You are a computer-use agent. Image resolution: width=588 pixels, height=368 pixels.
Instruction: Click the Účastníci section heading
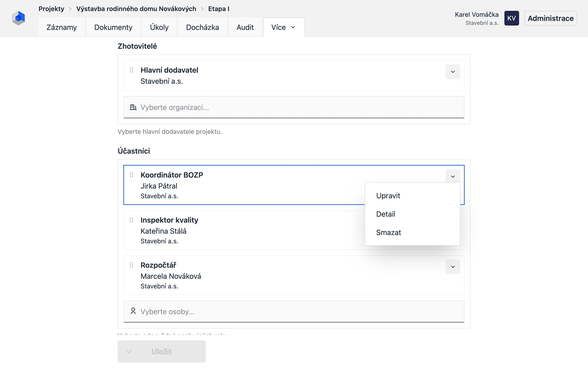(134, 151)
